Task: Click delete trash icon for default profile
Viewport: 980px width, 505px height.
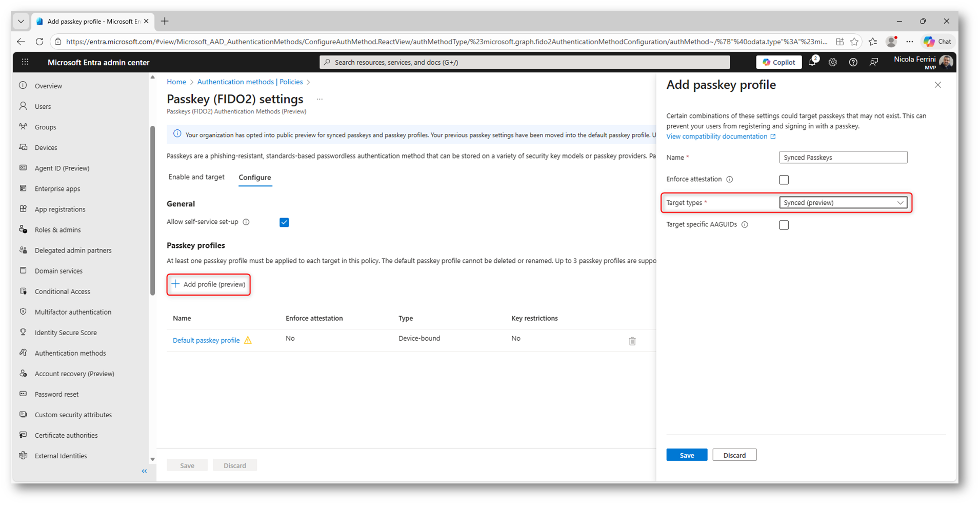Action: click(632, 341)
